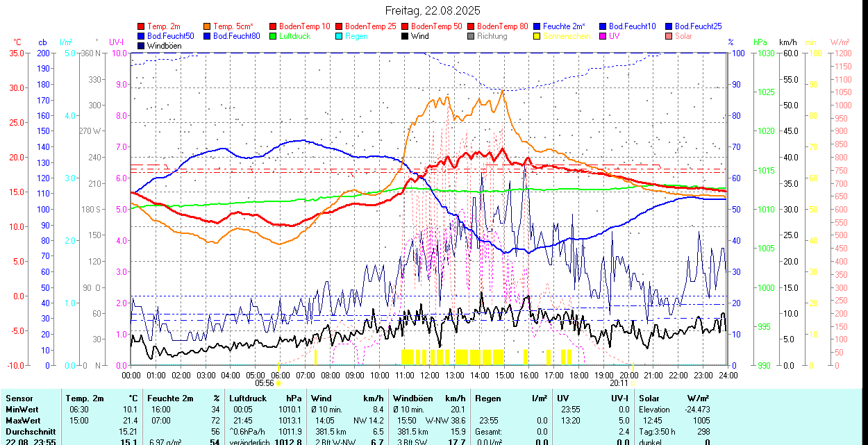Click the Wind legend label
Viewport: 868px width, 445px height.
click(419, 36)
